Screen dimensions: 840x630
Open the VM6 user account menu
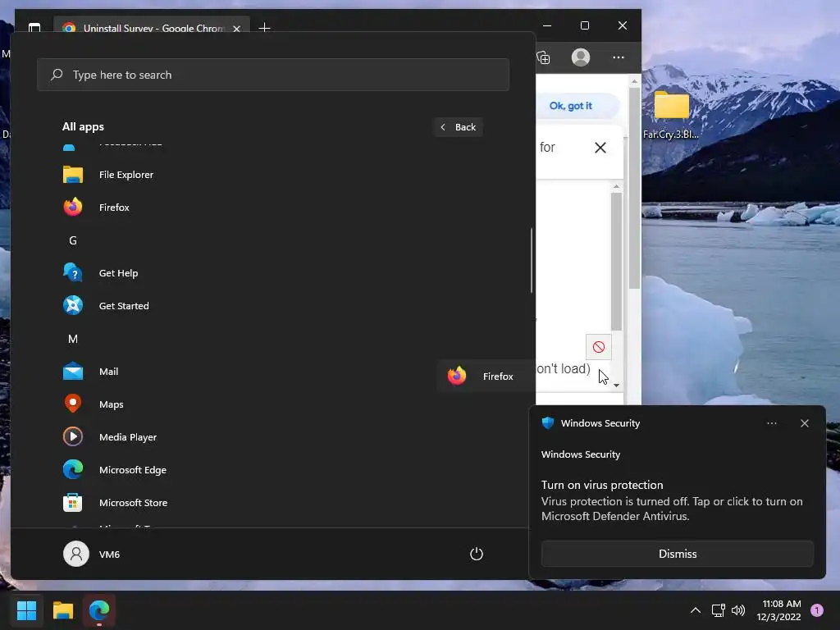[x=92, y=554]
